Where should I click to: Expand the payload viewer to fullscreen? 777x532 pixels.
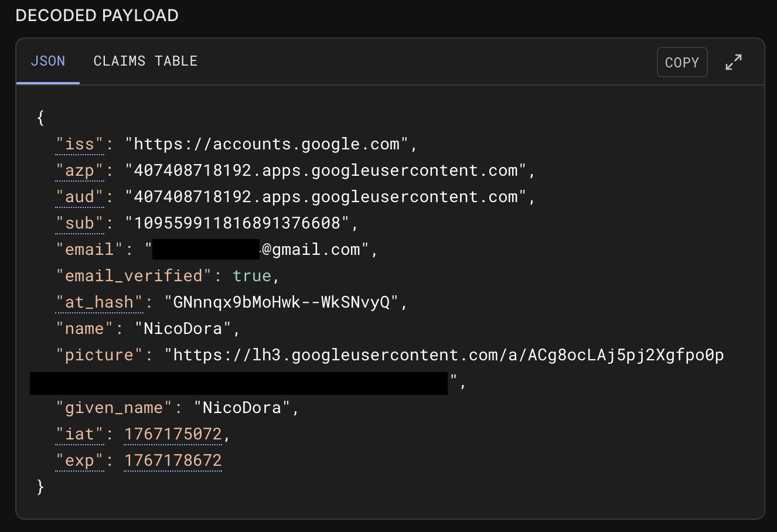733,62
